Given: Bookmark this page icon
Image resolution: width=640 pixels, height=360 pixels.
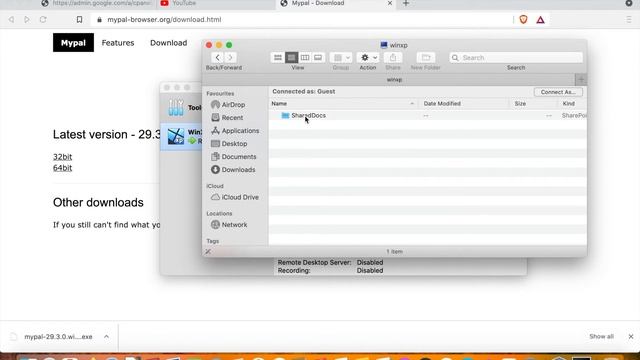Looking at the screenshot, I should click(79, 20).
